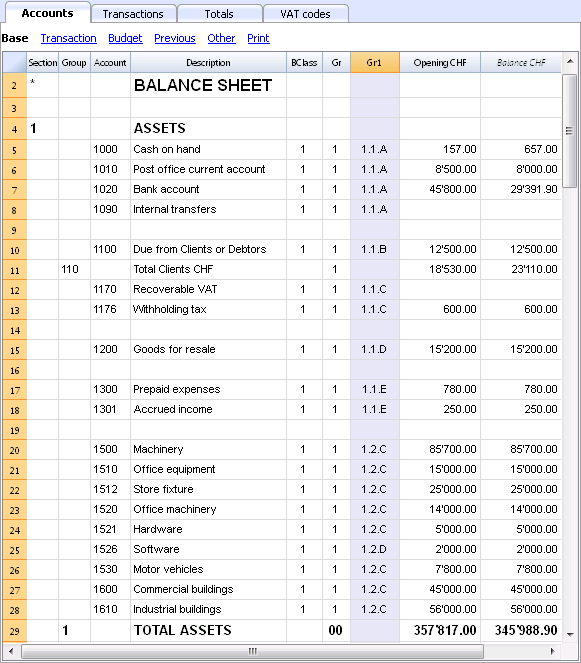Open the Previous view link

coord(175,38)
